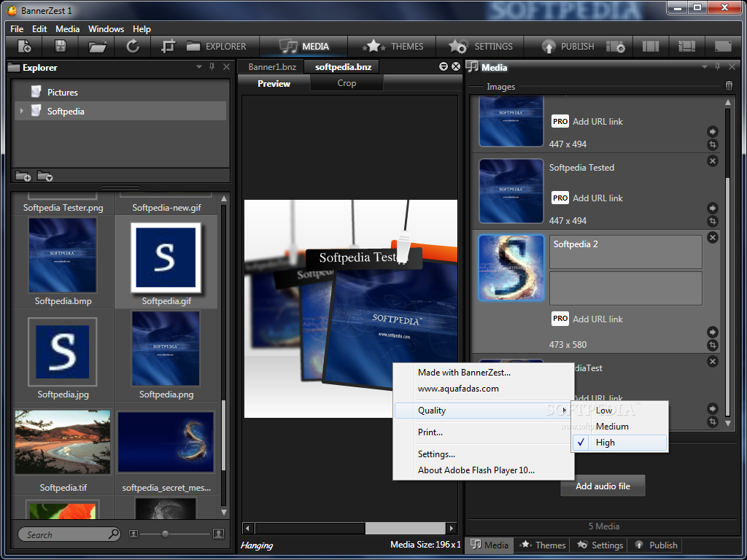Open the THEMES toolbar section
The width and height of the screenshot is (747, 560).
coord(392,46)
